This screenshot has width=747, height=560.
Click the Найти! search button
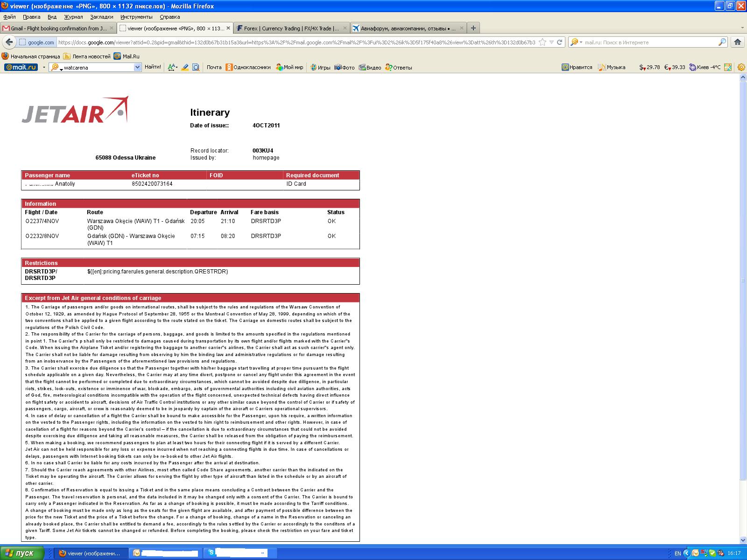(153, 67)
